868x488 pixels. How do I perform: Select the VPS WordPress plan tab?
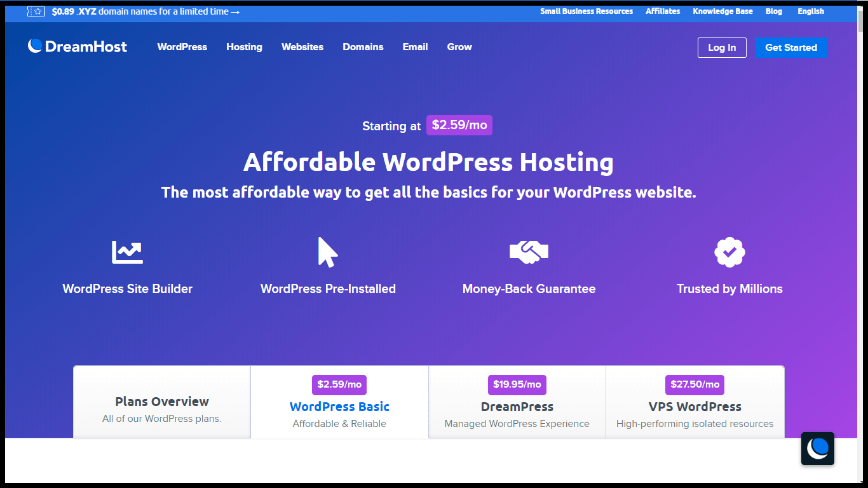click(x=695, y=402)
